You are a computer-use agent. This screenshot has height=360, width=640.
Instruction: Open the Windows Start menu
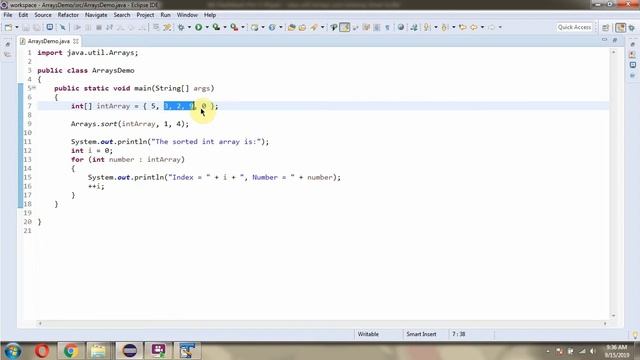[x=13, y=351]
